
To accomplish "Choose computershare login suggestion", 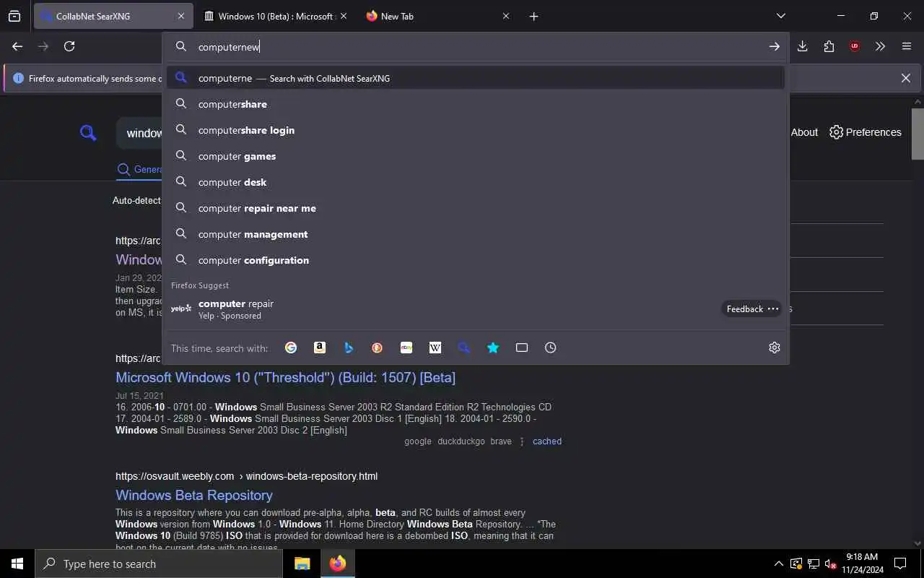I will pyautogui.click(x=476, y=130).
